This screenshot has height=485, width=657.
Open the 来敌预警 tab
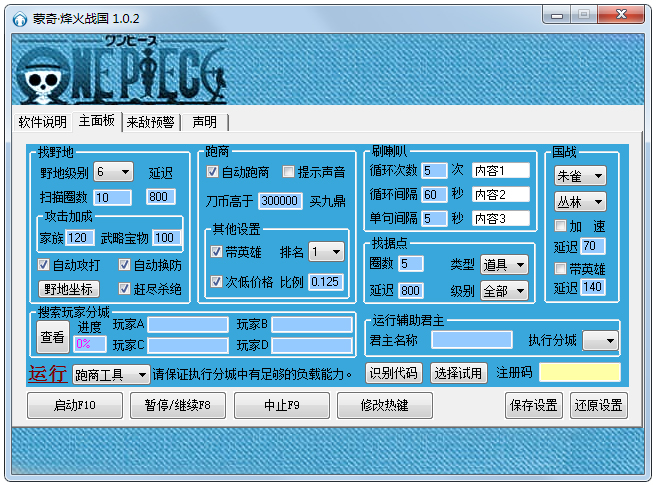150,122
